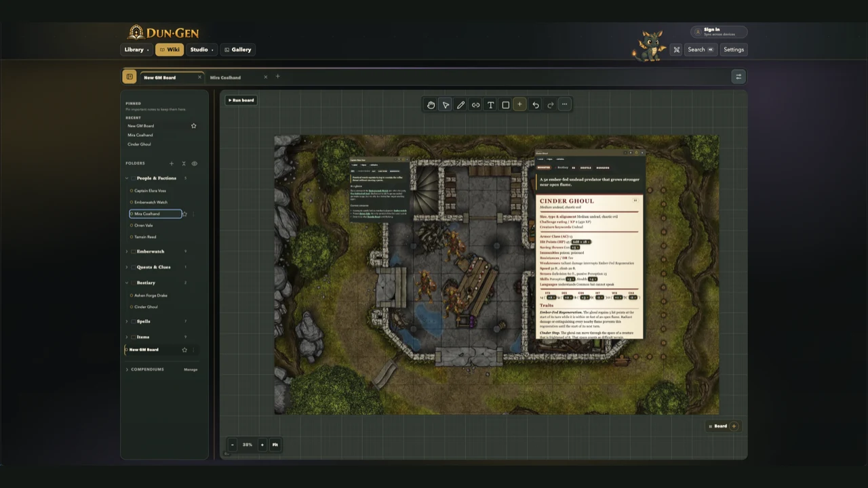This screenshot has width=868, height=488.
Task: Collapse the Bestiary folder
Action: click(127, 283)
